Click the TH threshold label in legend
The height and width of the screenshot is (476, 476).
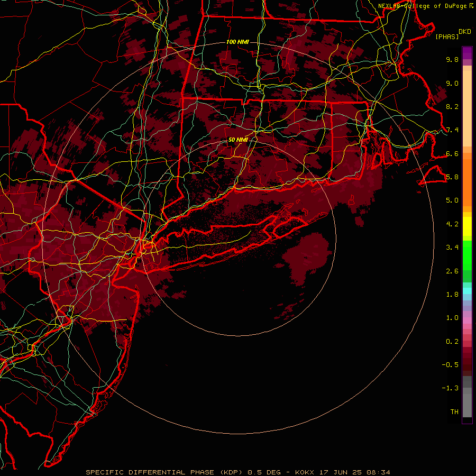coord(454,412)
